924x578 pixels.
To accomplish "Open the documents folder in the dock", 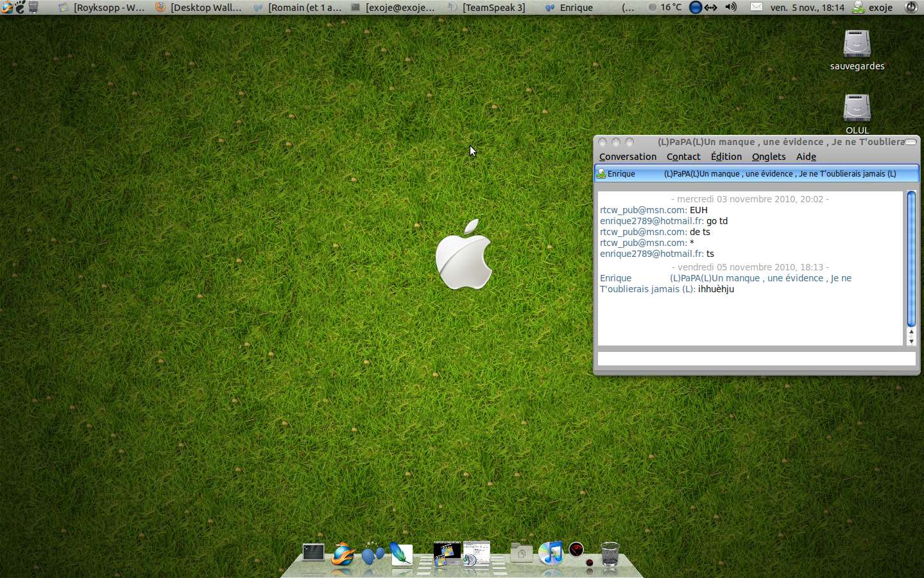I will (521, 552).
